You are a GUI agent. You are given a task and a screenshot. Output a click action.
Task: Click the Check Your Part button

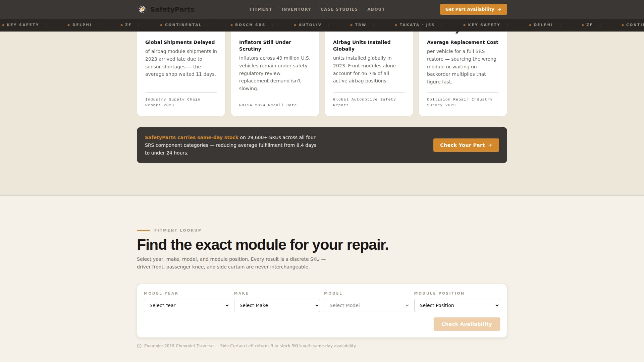[466, 145]
